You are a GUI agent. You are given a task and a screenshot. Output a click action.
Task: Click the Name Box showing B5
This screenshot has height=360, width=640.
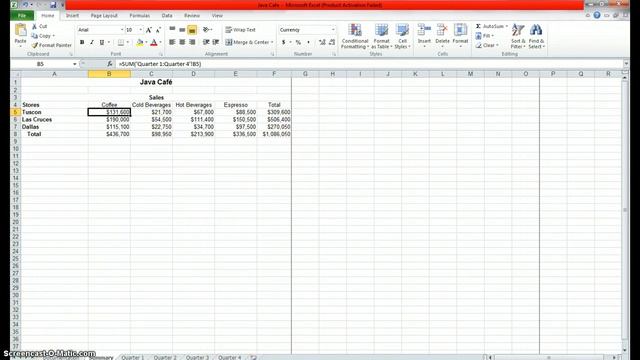point(41,64)
